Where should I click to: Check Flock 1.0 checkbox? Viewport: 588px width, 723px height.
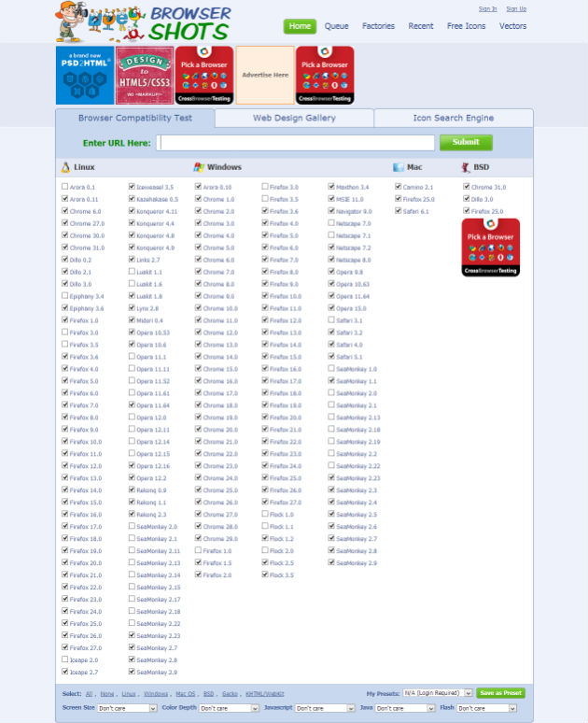265,514
